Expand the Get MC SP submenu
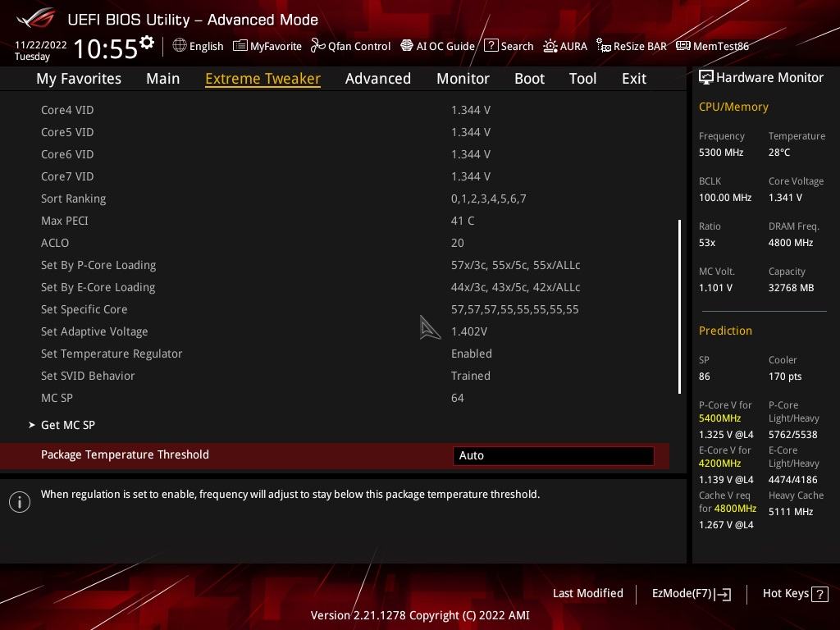 (68, 425)
